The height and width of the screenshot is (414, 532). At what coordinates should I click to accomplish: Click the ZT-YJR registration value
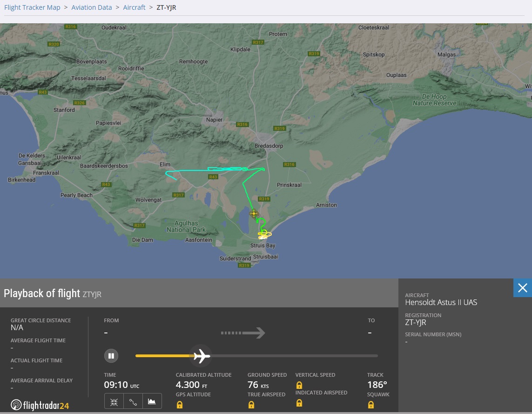pyautogui.click(x=416, y=322)
